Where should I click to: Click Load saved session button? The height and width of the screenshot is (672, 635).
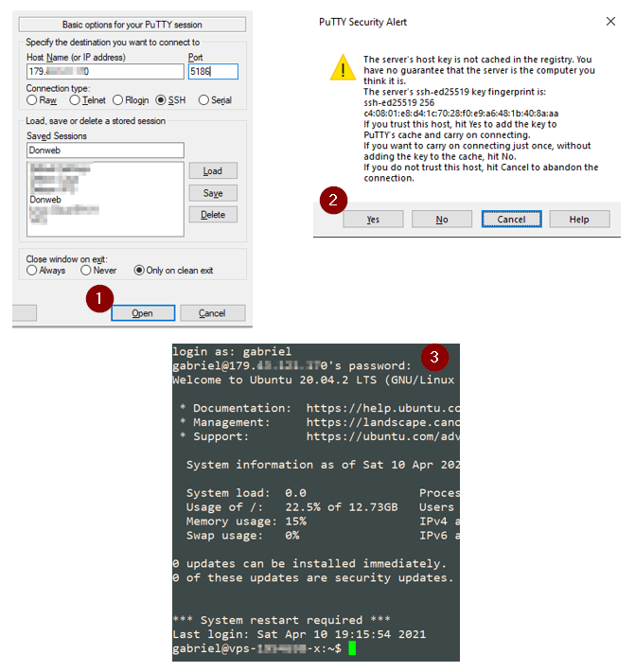[213, 171]
